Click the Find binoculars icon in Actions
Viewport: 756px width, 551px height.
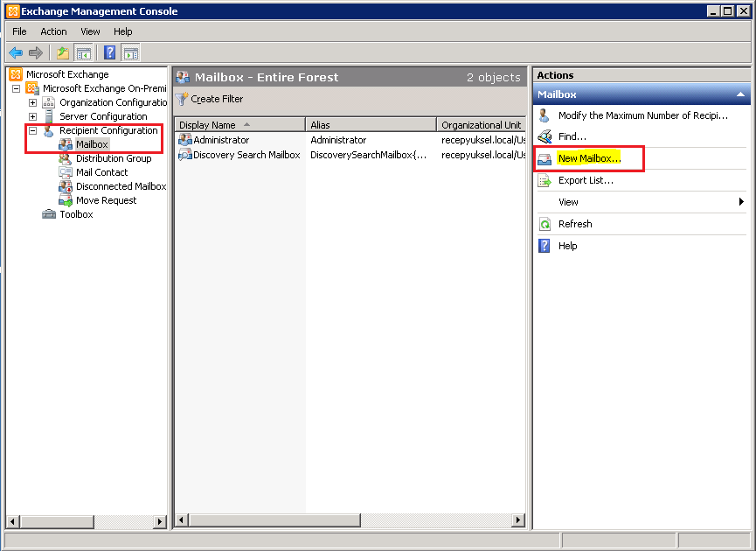point(544,136)
